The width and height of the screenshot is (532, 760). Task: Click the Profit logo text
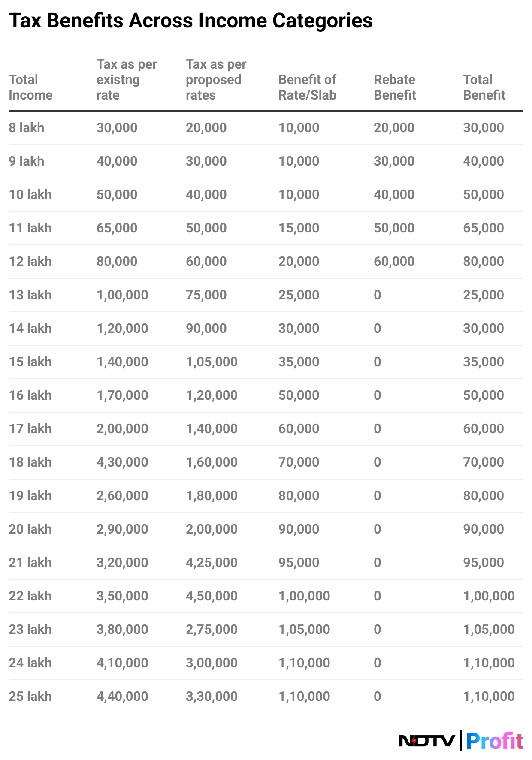494,741
